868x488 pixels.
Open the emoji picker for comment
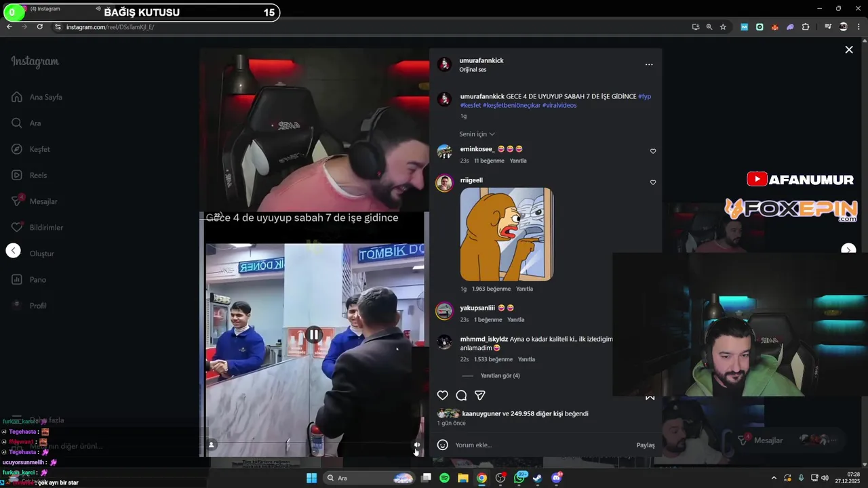442,445
